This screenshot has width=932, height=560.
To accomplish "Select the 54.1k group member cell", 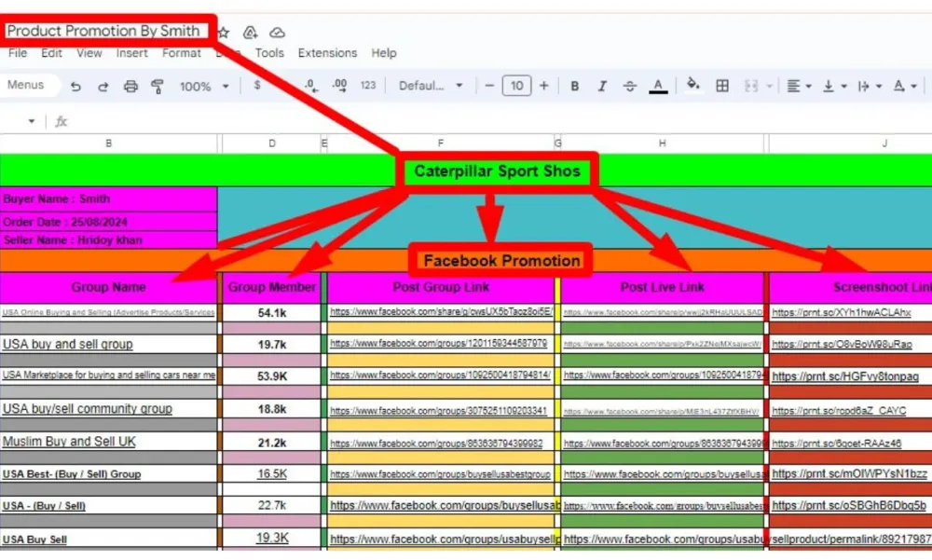I will 271,313.
